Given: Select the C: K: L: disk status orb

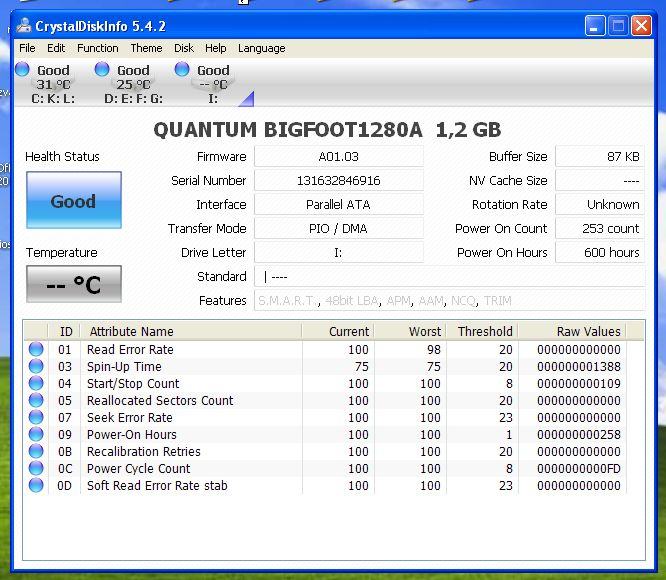Looking at the screenshot, I should 22,69.
